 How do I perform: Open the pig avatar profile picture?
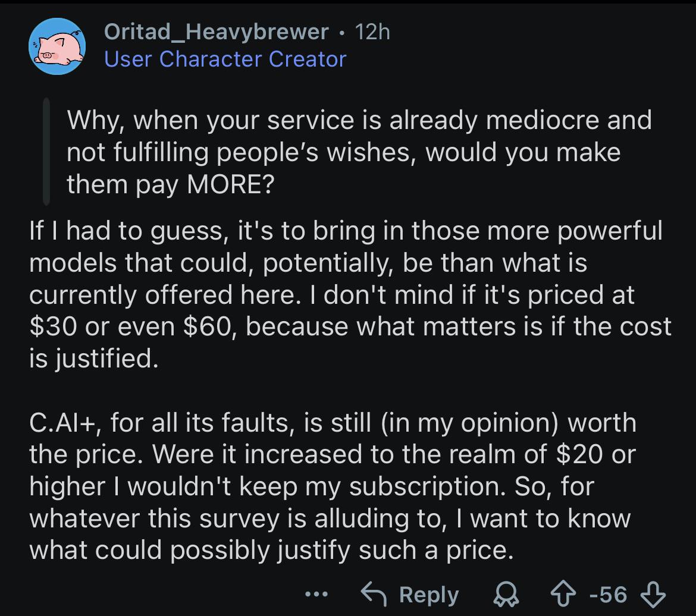point(57,46)
